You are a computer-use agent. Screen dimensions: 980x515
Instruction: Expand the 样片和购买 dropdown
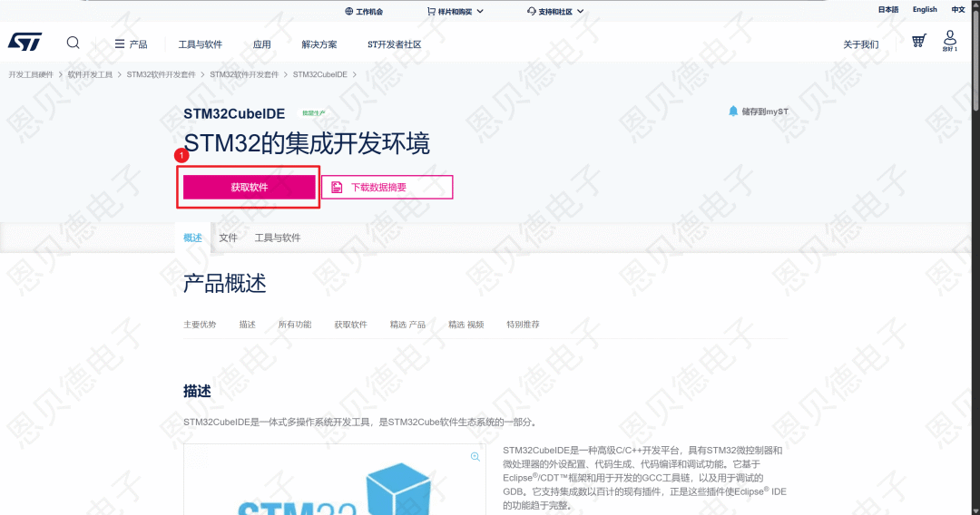[455, 11]
